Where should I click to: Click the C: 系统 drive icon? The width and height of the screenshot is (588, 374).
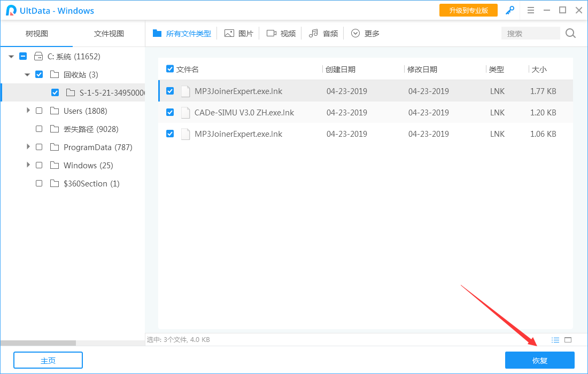(x=38, y=56)
